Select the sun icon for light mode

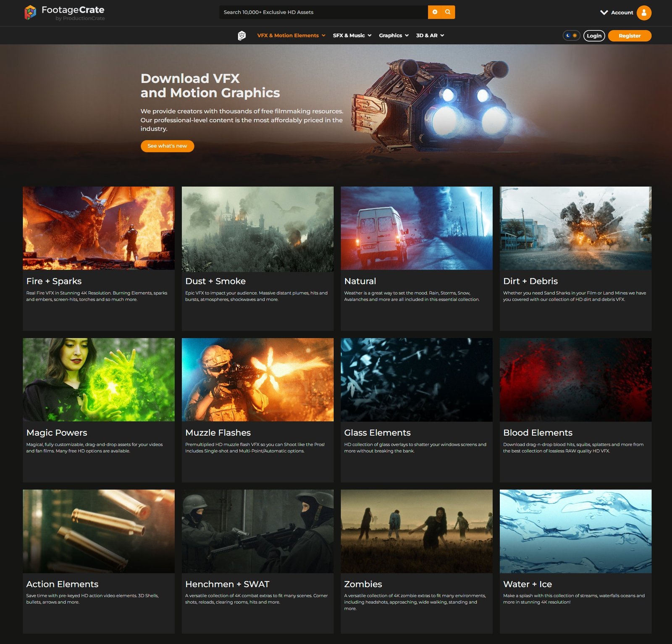575,35
